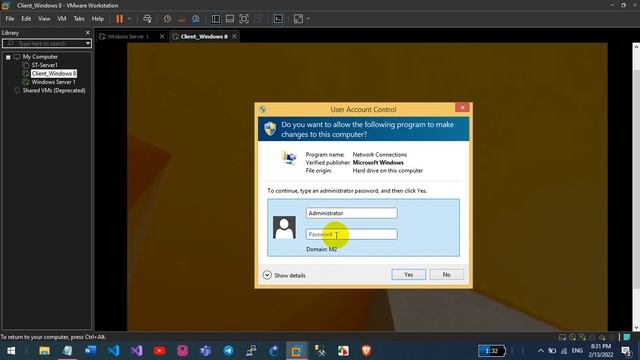Click the Password field in UAC dialog
The image size is (640, 360).
click(351, 234)
